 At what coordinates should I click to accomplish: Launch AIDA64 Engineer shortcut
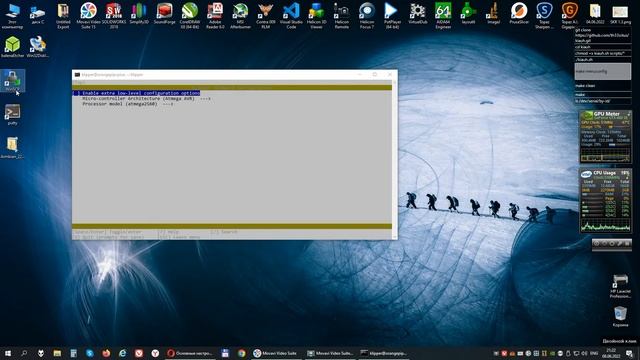click(x=443, y=16)
